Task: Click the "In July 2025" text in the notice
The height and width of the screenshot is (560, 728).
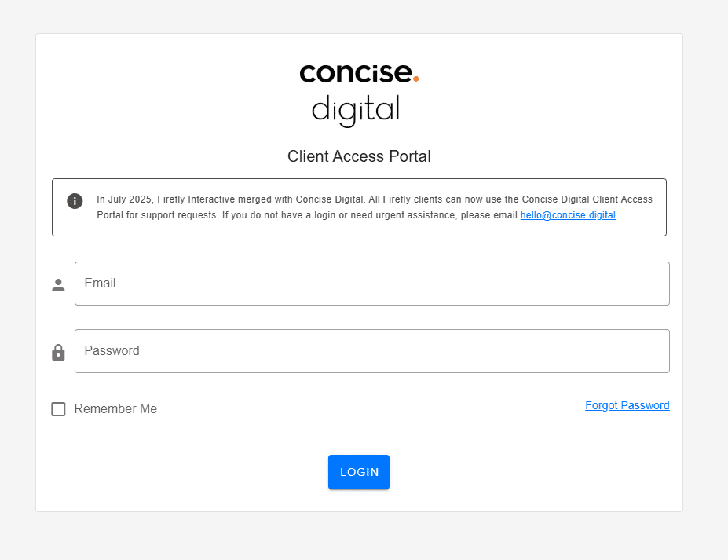Action: tap(124, 199)
